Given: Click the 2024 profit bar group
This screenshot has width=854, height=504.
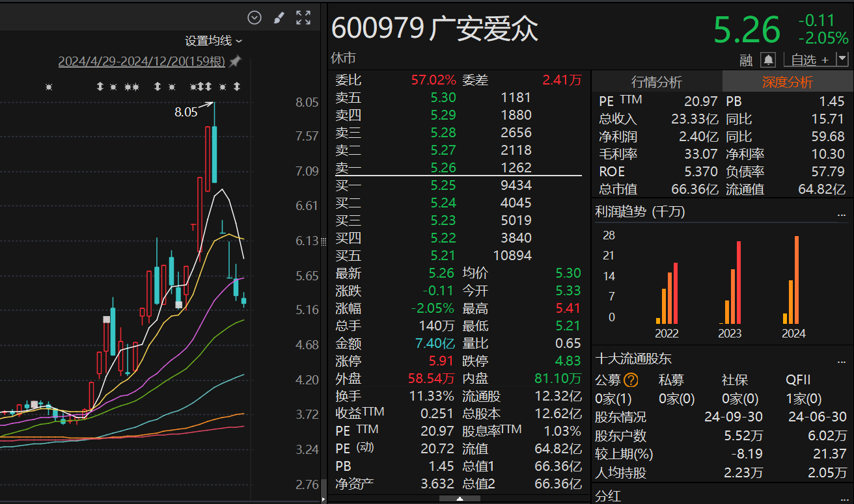Looking at the screenshot, I should click(x=792, y=280).
